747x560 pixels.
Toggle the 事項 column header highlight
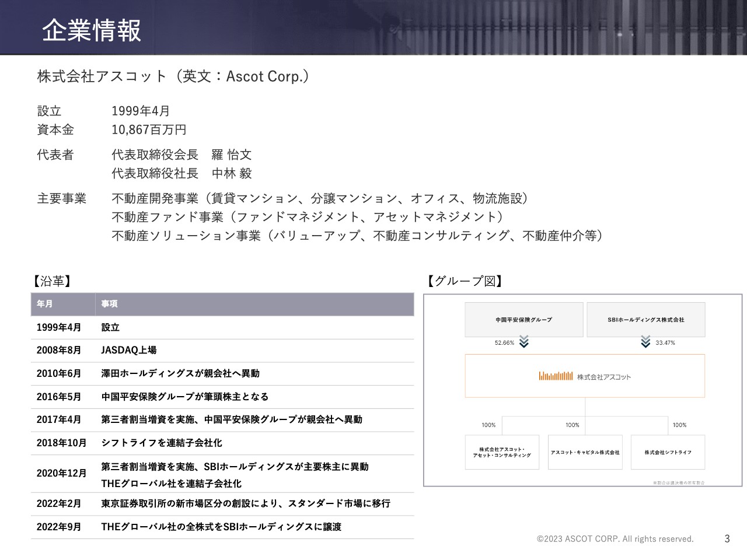click(x=108, y=304)
